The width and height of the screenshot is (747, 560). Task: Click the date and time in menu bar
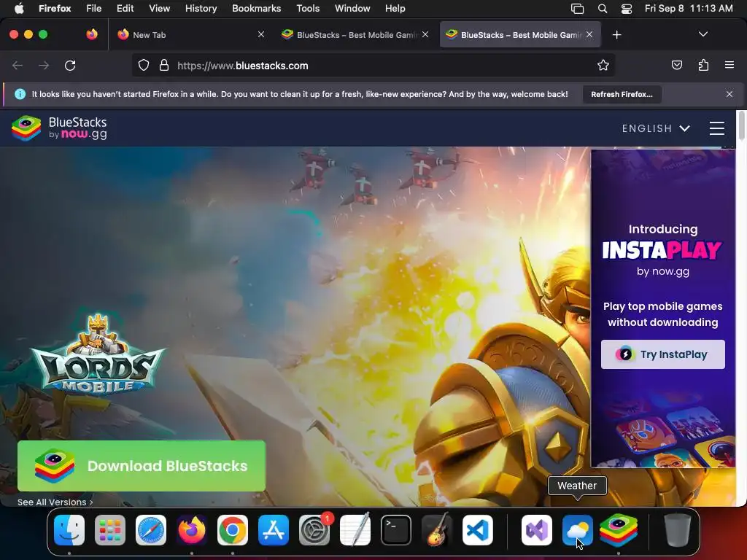pos(689,9)
